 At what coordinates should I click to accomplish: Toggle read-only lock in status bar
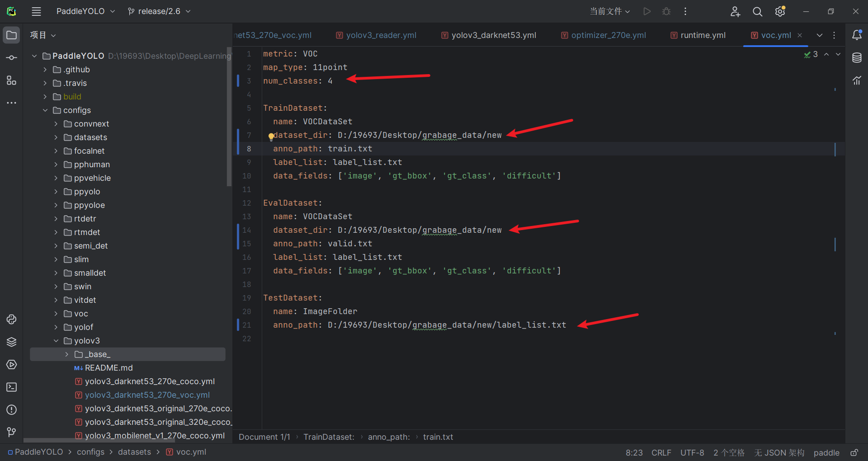[854, 452]
